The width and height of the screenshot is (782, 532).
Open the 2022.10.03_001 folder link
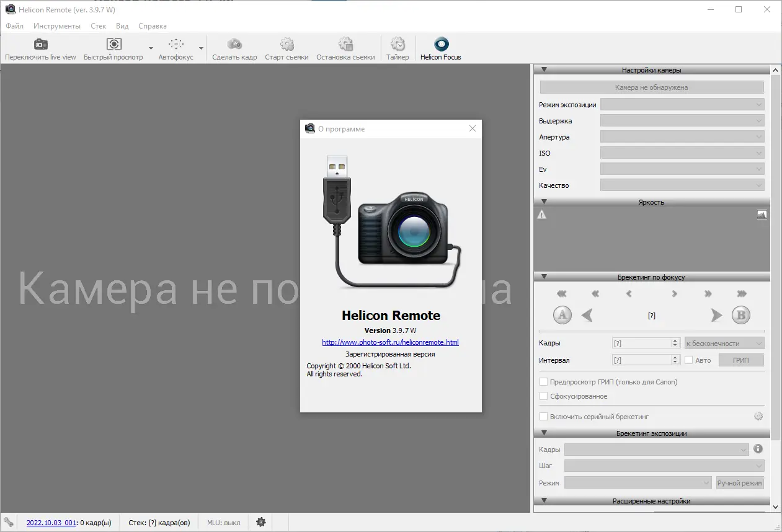click(51, 523)
